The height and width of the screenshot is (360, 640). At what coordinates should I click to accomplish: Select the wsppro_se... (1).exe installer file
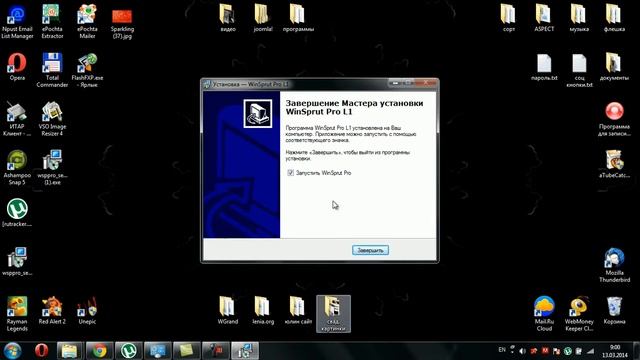[52, 168]
